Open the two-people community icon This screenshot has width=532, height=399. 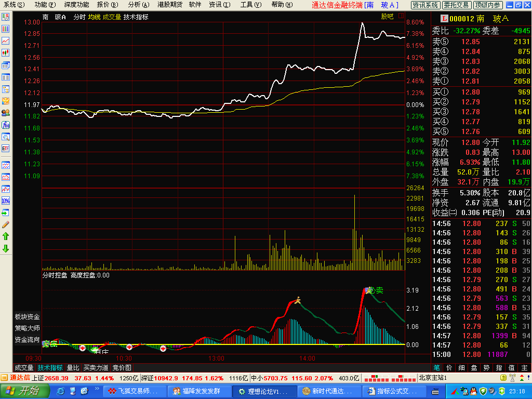(5, 113)
